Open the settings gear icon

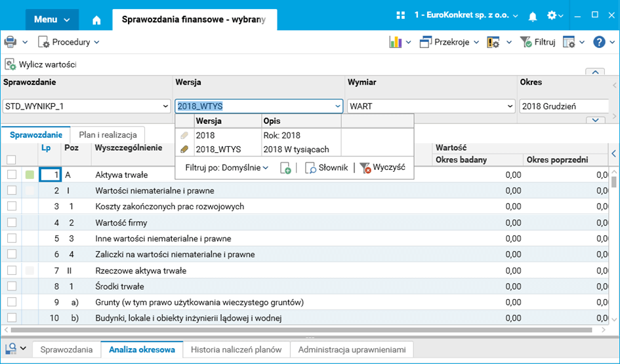click(552, 16)
